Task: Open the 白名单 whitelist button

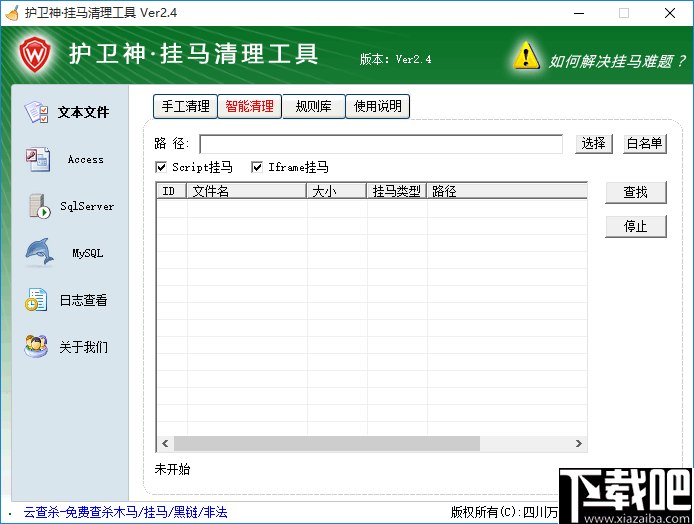Action: coord(644,143)
